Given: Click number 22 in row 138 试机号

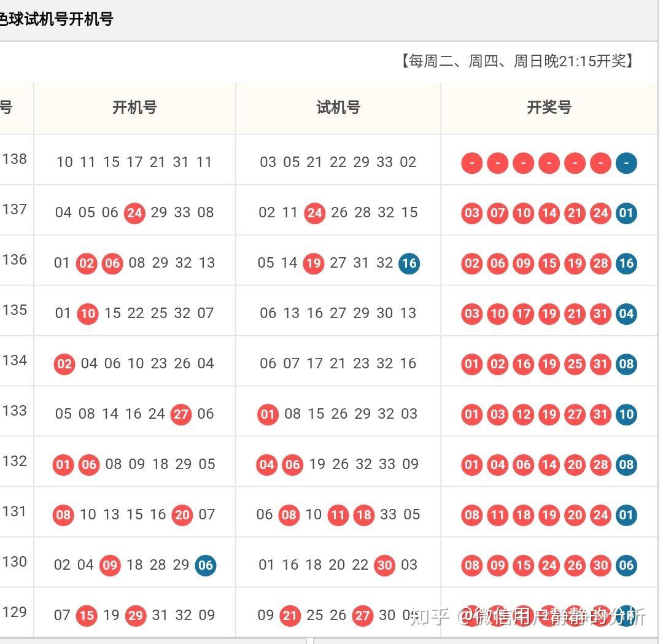Looking at the screenshot, I should coord(338,162).
